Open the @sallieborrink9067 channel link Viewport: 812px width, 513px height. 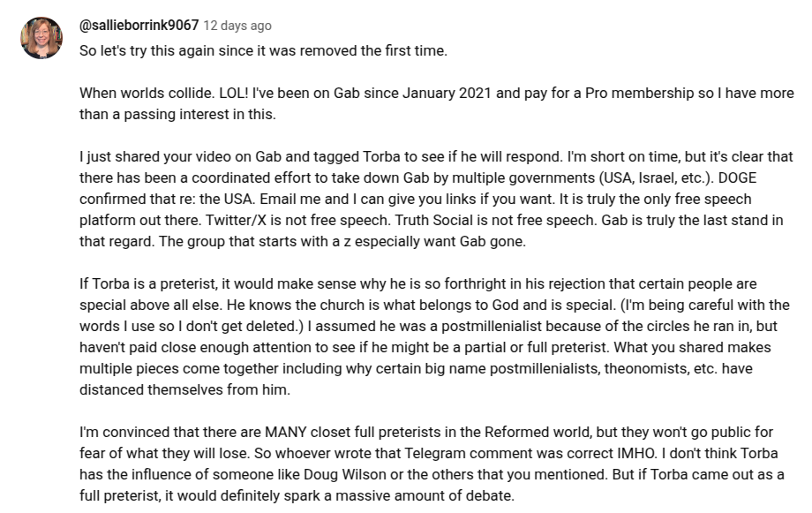pos(139,26)
